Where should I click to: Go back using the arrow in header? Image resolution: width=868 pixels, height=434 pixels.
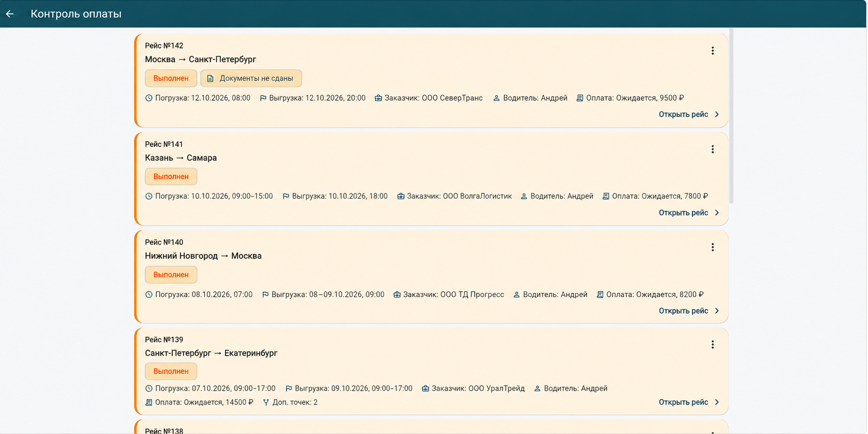pyautogui.click(x=10, y=14)
